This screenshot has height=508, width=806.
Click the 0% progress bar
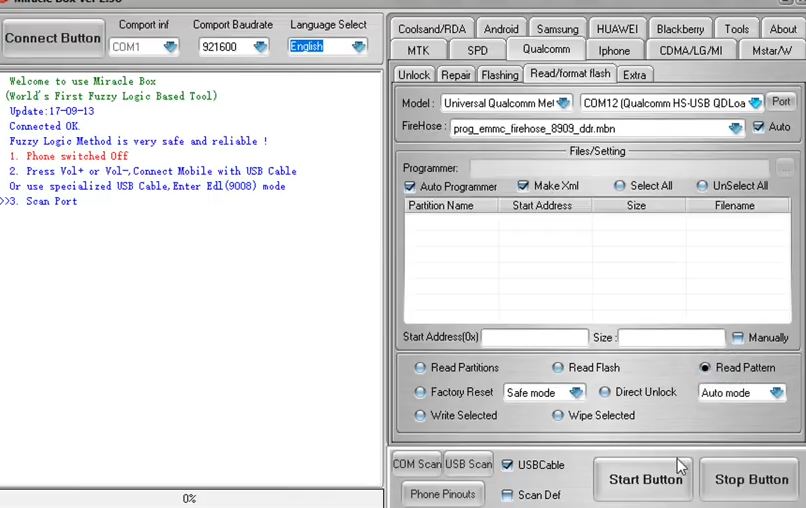(191, 498)
